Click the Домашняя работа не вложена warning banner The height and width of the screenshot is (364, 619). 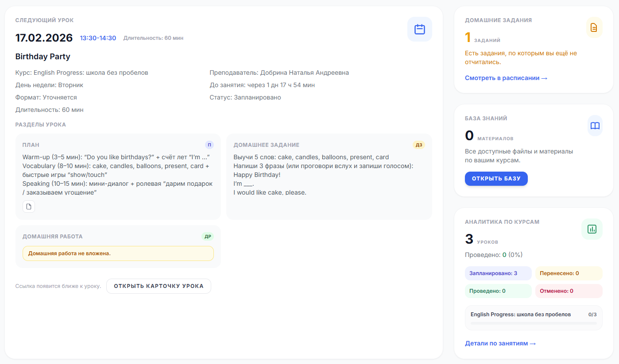click(118, 253)
